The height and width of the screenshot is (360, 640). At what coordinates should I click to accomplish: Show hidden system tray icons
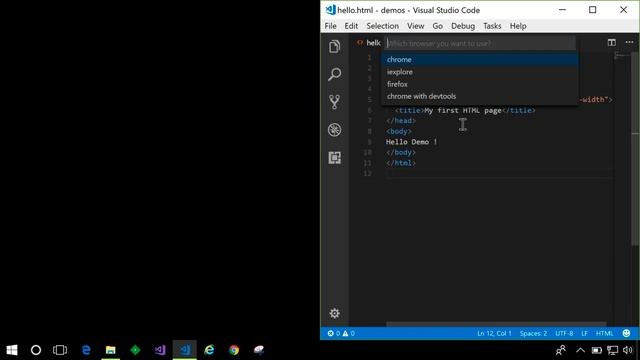pos(580,350)
